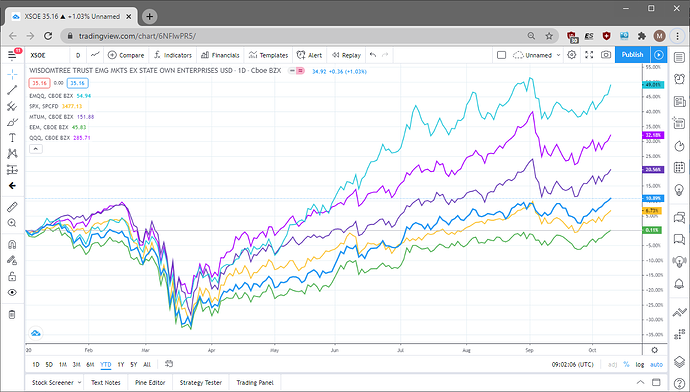690x392 pixels.
Task: Remove drawings with the trash icon
Action: [x=12, y=314]
